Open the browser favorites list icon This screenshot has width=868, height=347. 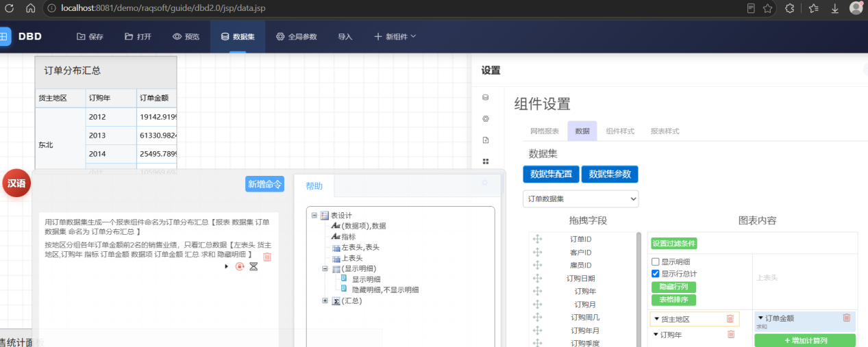[813, 8]
